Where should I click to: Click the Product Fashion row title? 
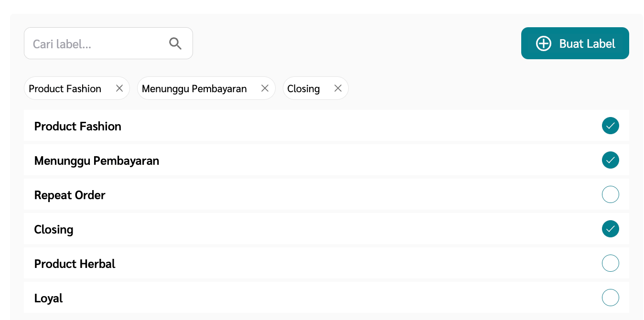77,126
